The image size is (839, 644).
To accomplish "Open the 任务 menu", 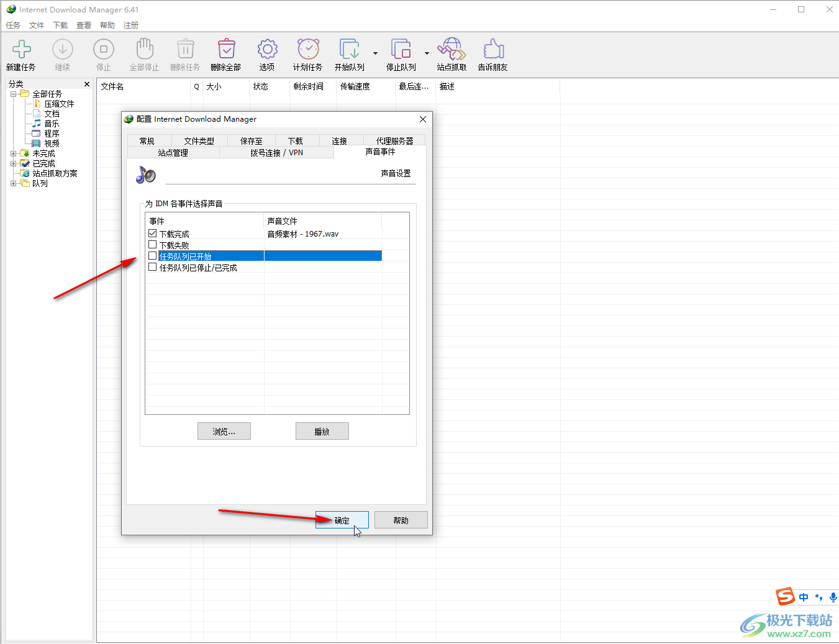I will [13, 25].
